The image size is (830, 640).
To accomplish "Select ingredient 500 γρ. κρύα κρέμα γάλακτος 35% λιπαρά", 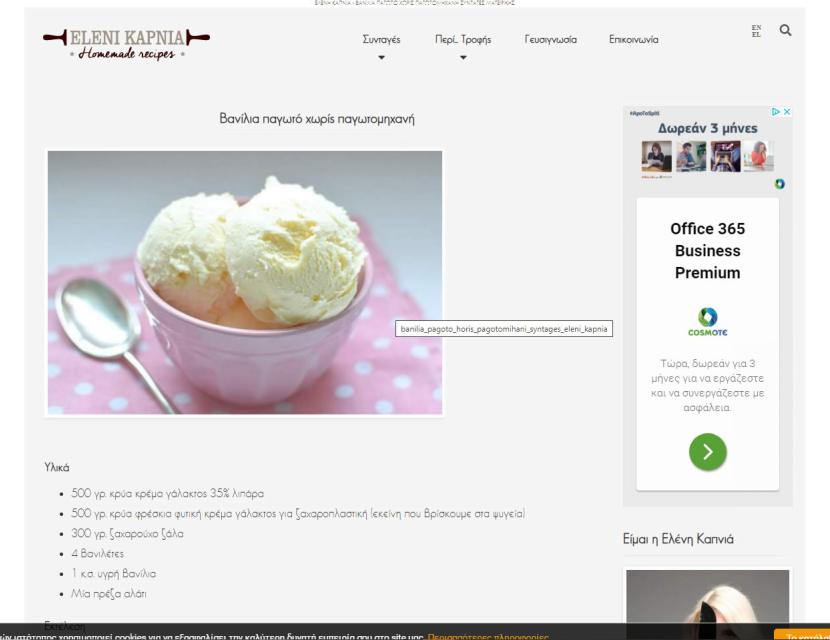I will click(167, 493).
